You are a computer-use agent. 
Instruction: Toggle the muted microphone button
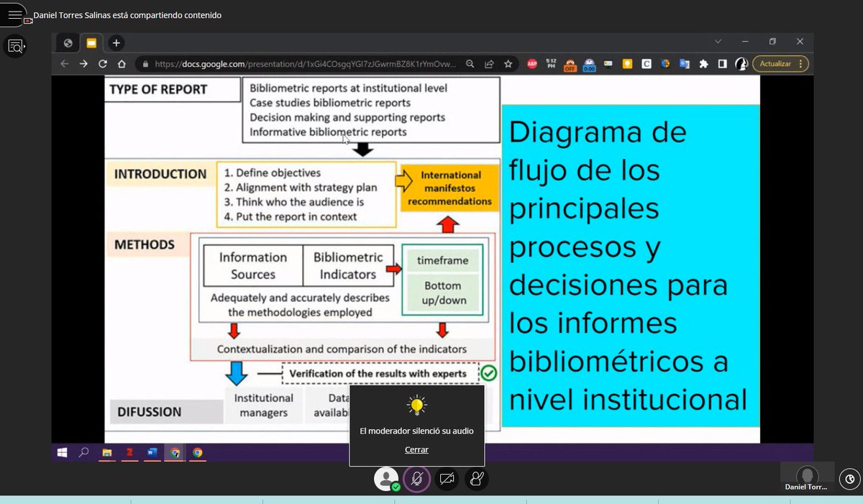click(416, 479)
